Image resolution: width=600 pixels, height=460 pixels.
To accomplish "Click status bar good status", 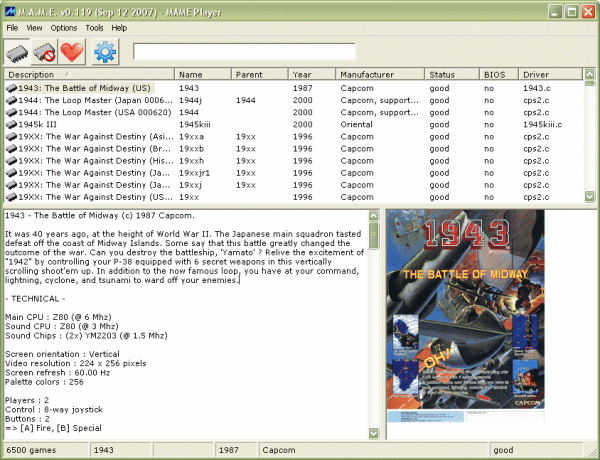I will point(536,450).
